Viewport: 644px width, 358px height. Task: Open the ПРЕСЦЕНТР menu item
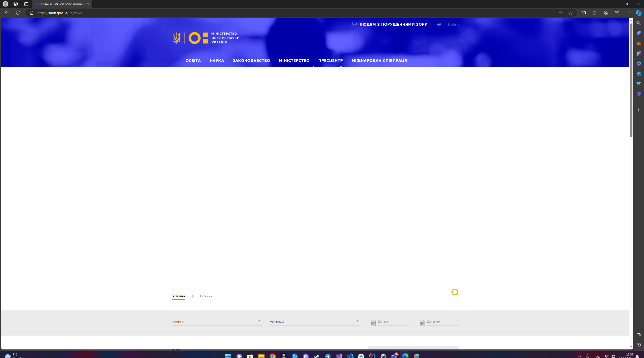click(x=330, y=61)
